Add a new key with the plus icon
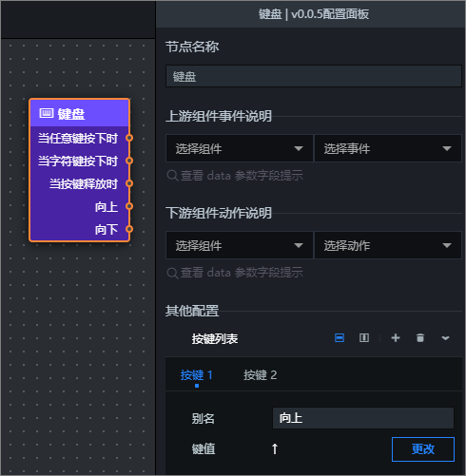The height and width of the screenshot is (476, 466). click(396, 338)
